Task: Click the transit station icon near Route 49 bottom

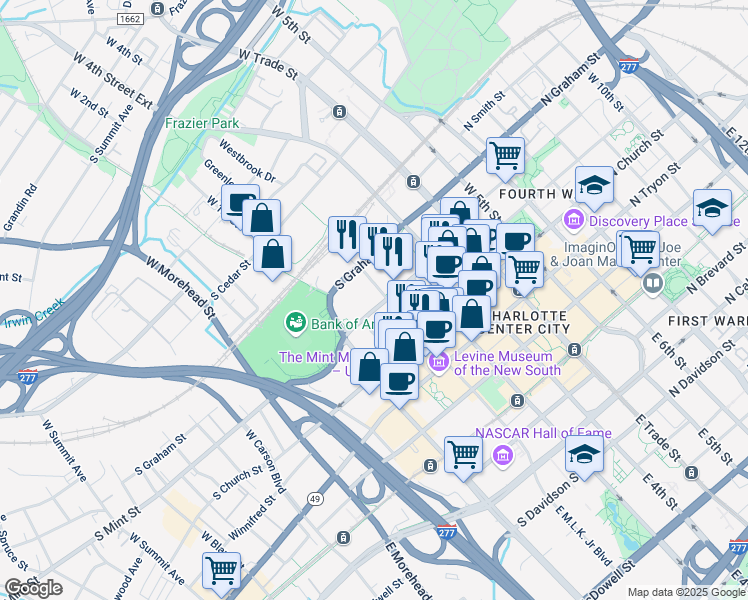Action: point(343,538)
